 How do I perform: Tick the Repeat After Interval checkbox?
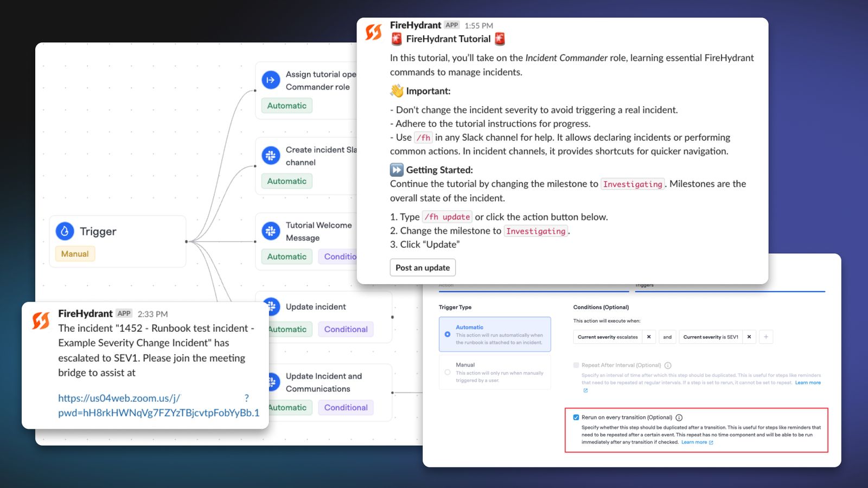[x=576, y=365]
